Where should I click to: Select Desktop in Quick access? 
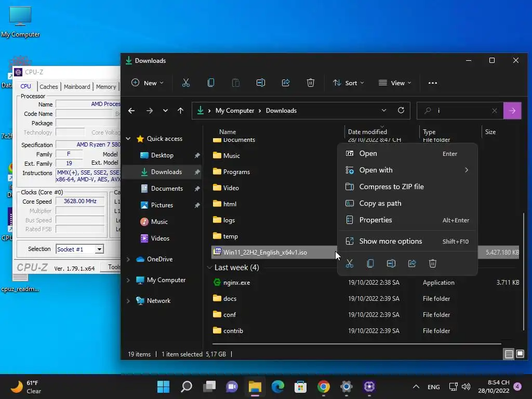coord(162,155)
